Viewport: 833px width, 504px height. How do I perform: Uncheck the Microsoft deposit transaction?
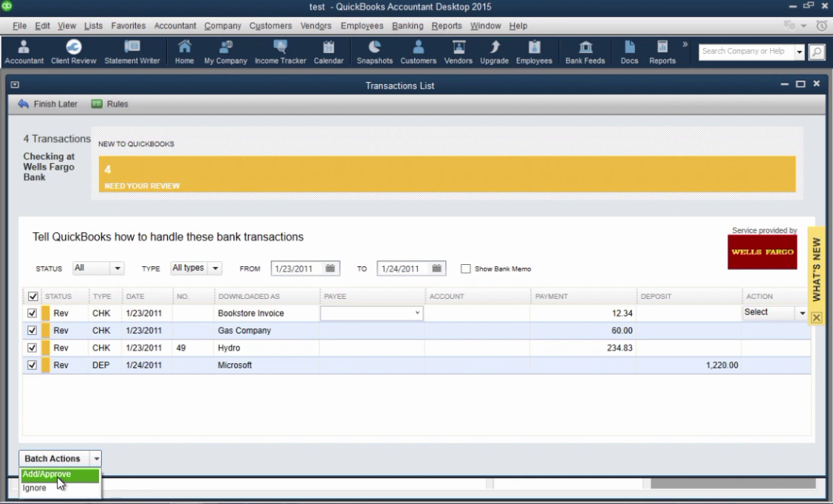(32, 365)
